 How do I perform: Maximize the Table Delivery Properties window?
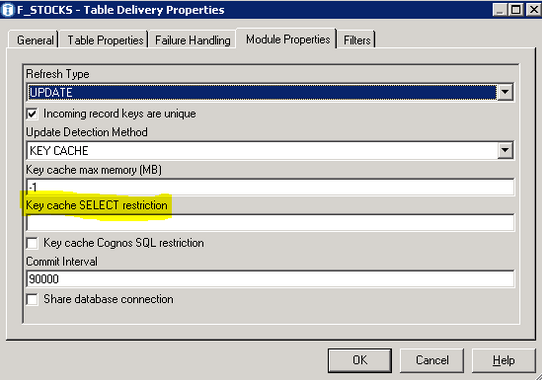tap(516, 10)
